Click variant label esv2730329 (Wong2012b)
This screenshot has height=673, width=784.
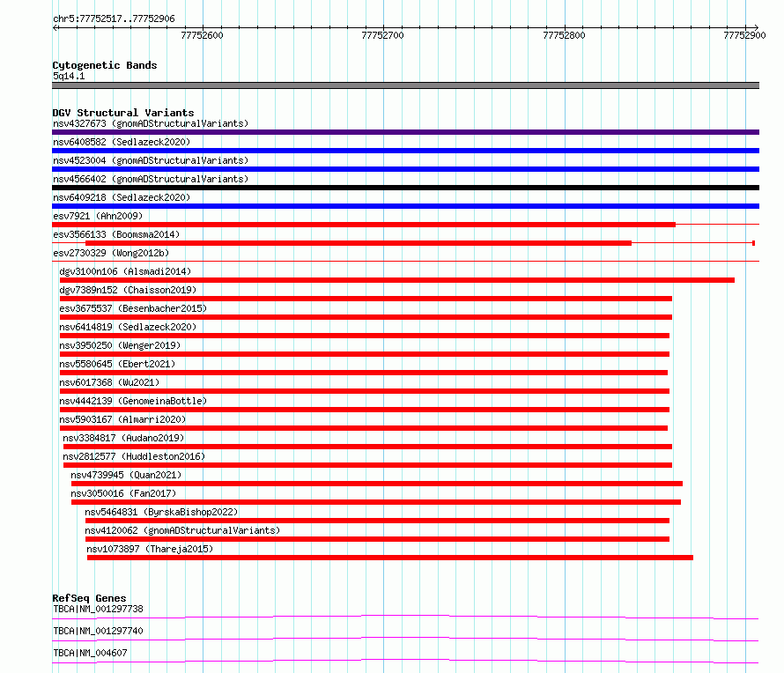[111, 253]
